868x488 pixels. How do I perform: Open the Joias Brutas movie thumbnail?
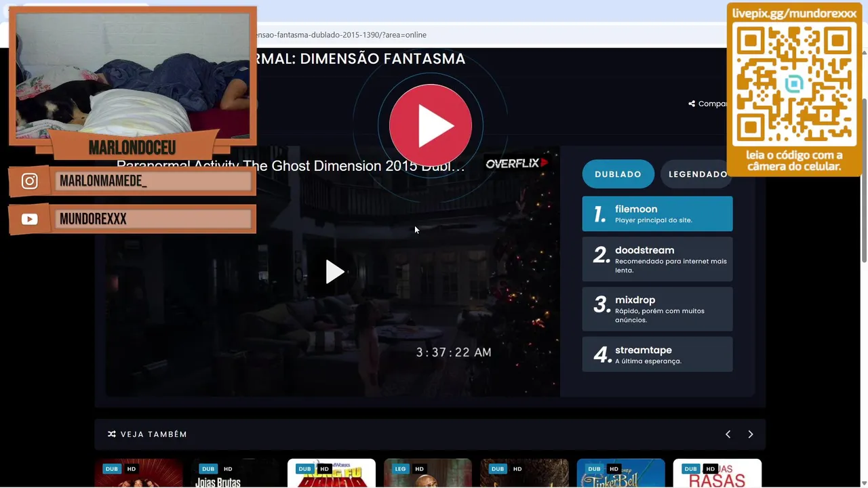pyautogui.click(x=235, y=473)
